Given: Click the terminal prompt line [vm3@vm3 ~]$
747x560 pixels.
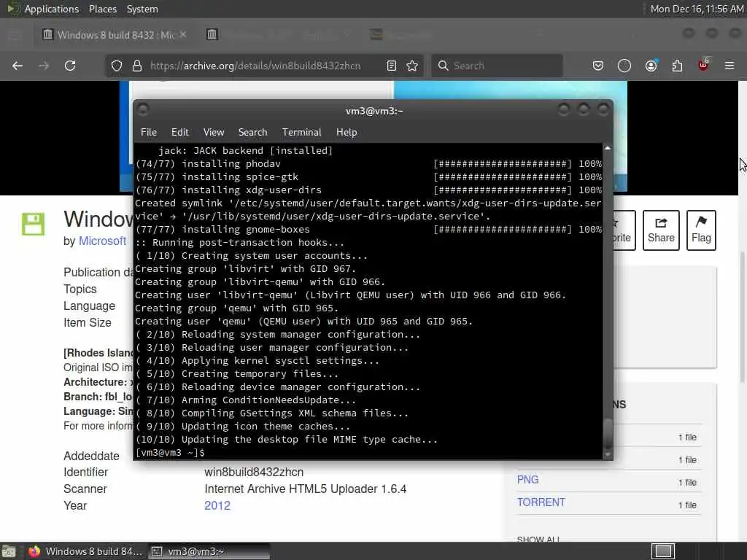Looking at the screenshot, I should point(170,453).
